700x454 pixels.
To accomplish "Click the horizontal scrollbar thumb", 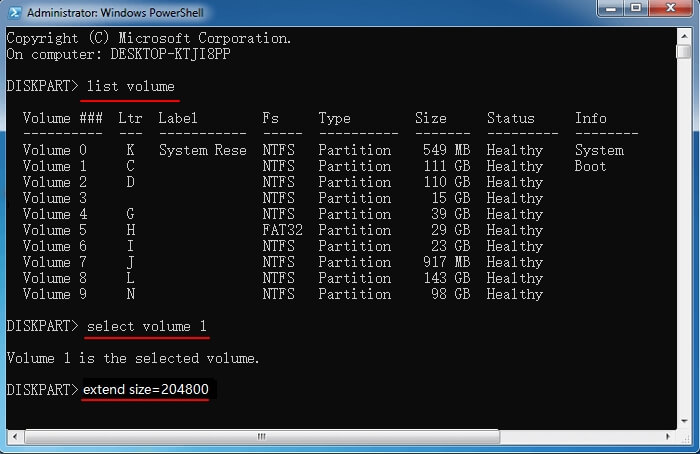I will coord(260,436).
